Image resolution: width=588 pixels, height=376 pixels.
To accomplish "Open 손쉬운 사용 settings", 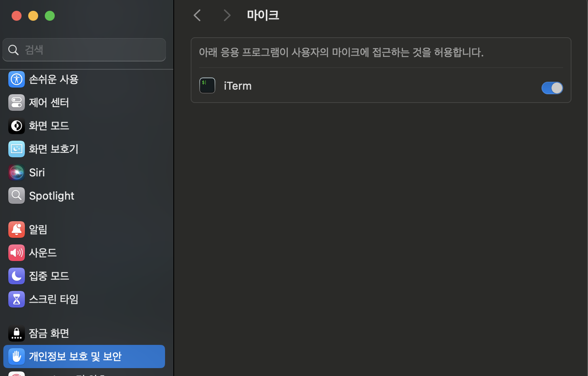I will (84, 79).
